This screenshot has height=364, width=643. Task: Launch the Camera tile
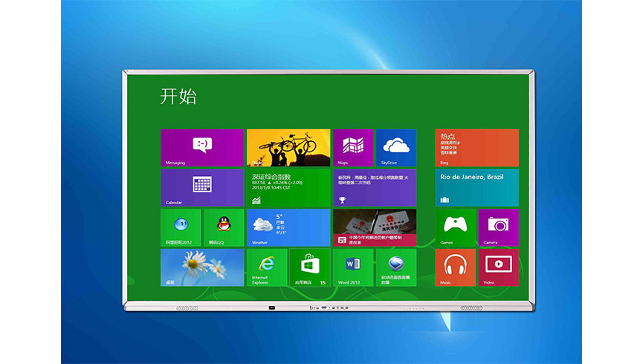(x=498, y=227)
